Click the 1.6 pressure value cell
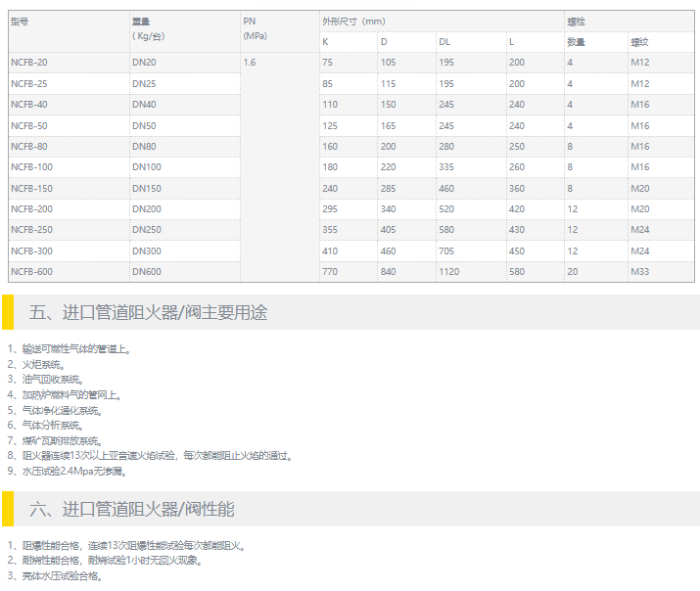 coord(250,63)
